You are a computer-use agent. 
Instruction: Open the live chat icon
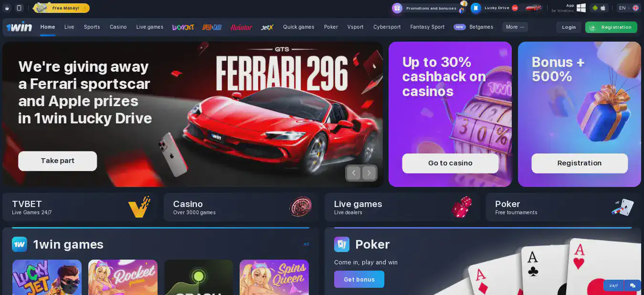point(633,285)
